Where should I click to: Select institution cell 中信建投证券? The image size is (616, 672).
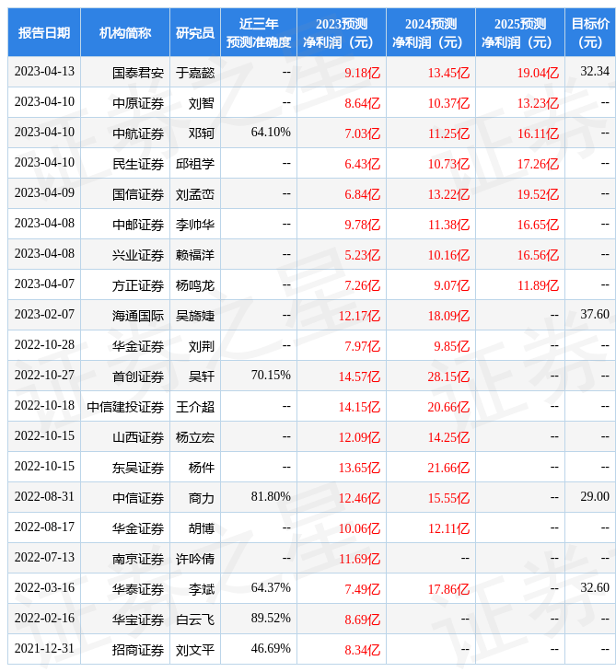pos(125,407)
